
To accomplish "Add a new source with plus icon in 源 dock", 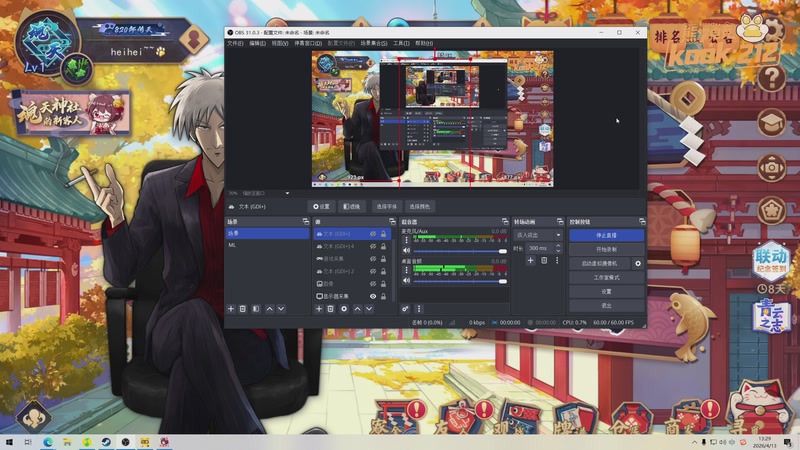I will point(319,309).
